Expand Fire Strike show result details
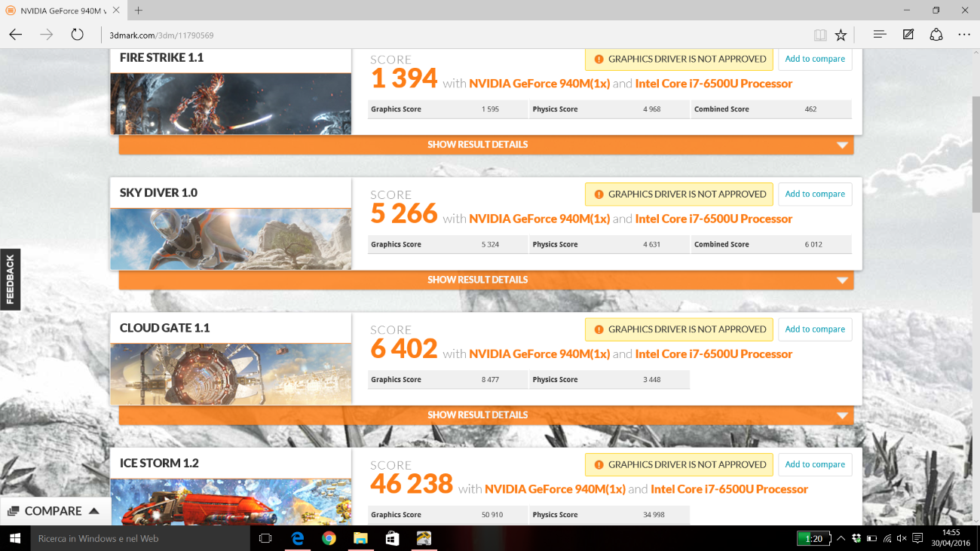The width and height of the screenshot is (980, 551). point(486,145)
